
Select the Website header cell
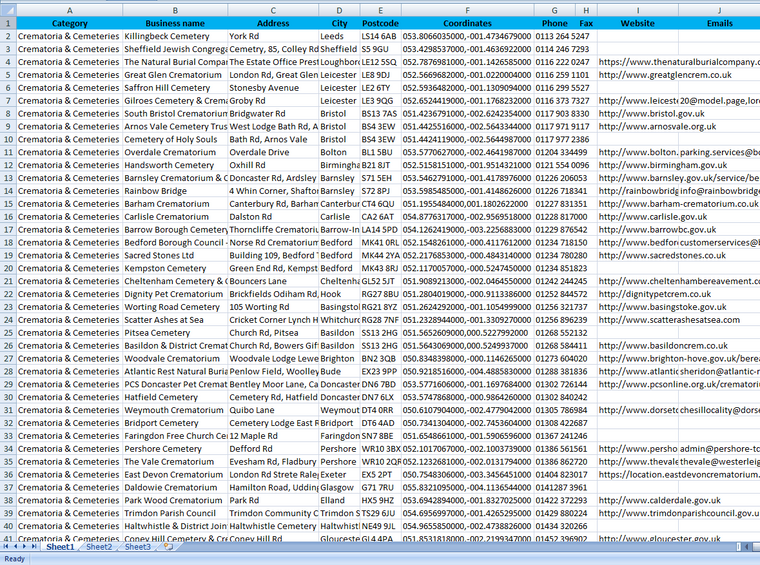point(637,23)
